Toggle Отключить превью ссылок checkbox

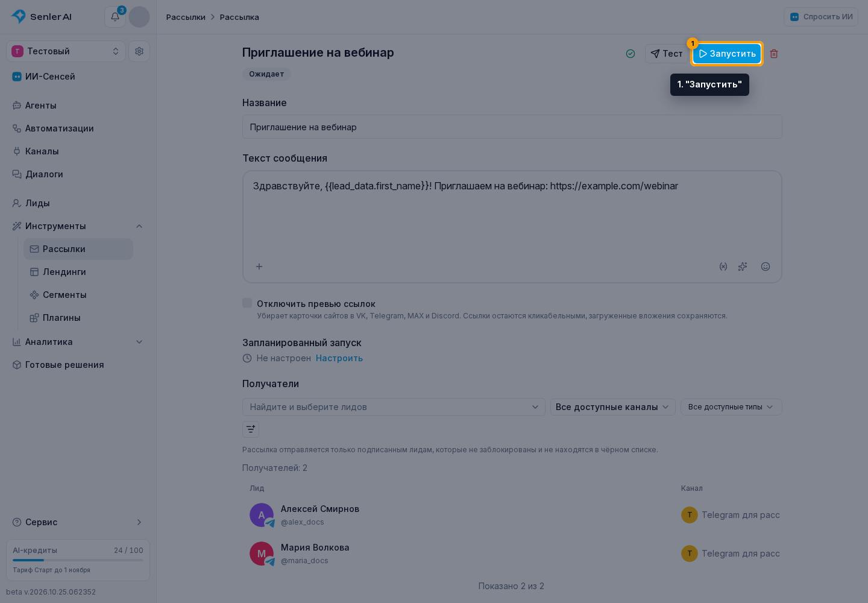[247, 303]
